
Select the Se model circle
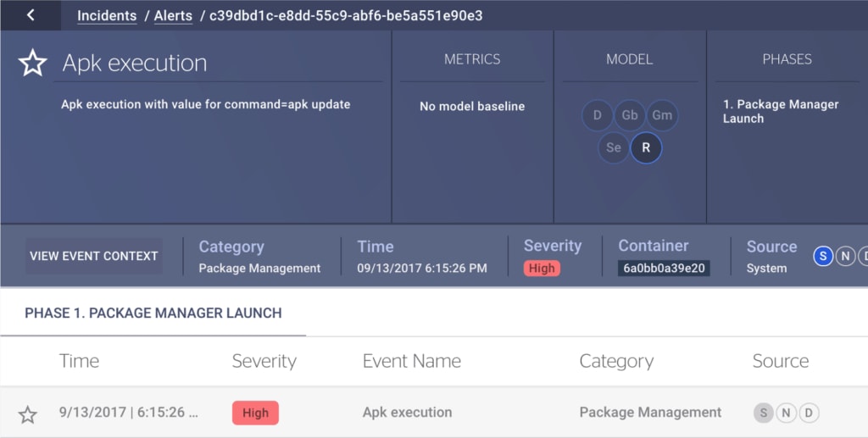(614, 147)
